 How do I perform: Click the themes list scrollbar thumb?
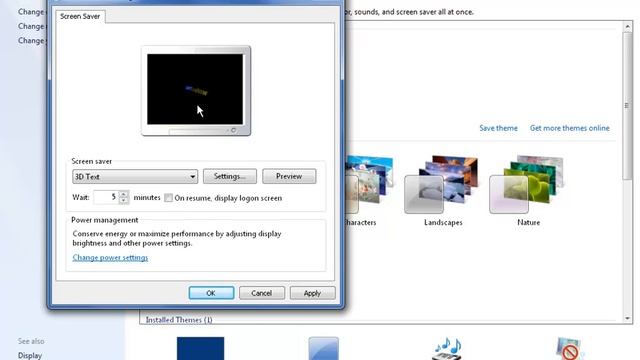click(x=627, y=105)
